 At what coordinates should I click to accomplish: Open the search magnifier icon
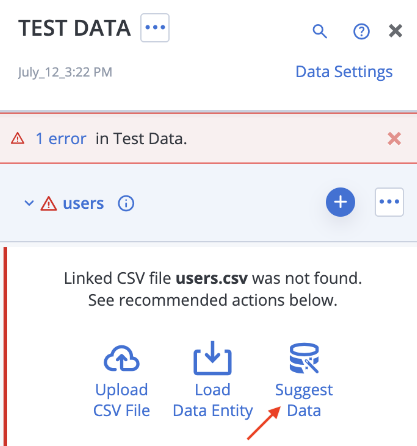point(320,31)
